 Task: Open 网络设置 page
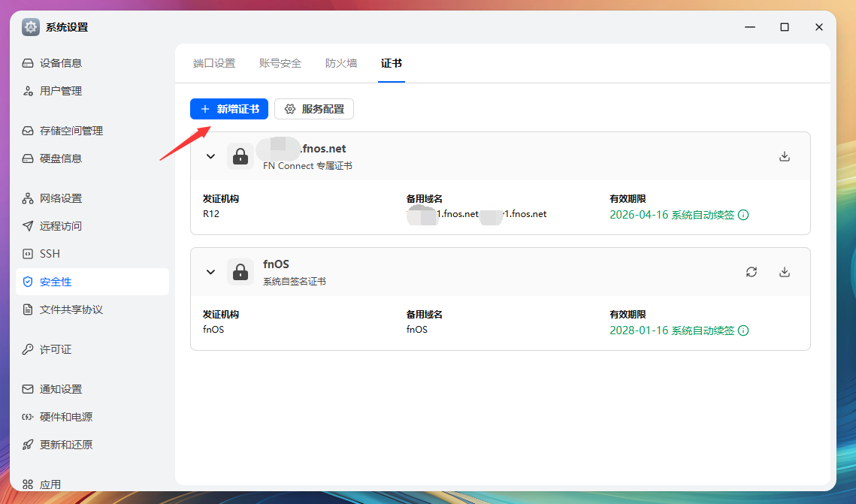(92, 198)
